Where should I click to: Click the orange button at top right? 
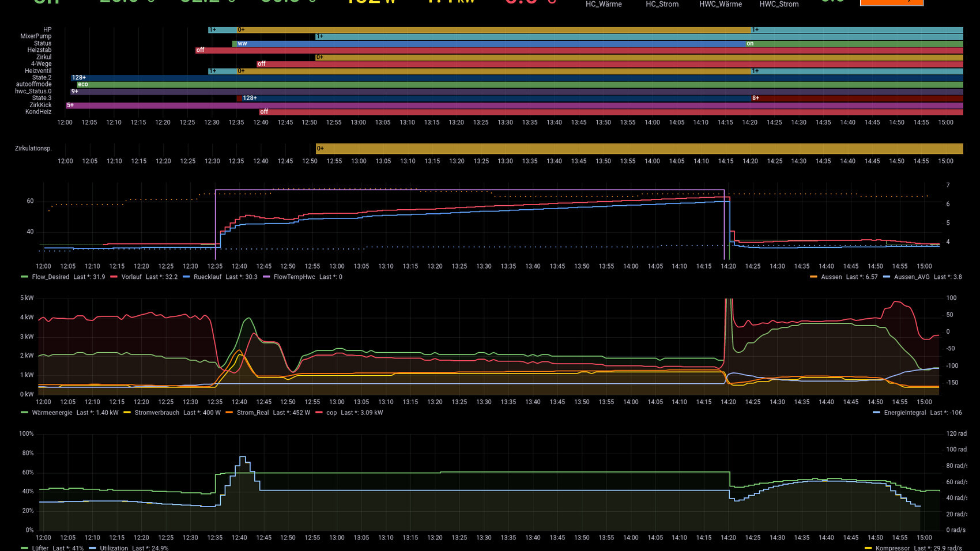pyautogui.click(x=891, y=2)
